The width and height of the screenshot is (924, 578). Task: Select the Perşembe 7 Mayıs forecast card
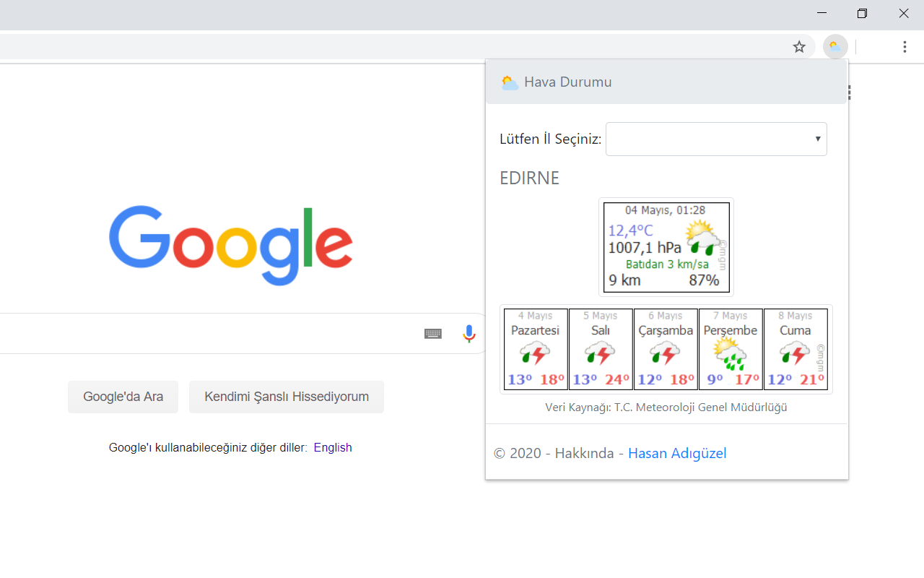[731, 349]
